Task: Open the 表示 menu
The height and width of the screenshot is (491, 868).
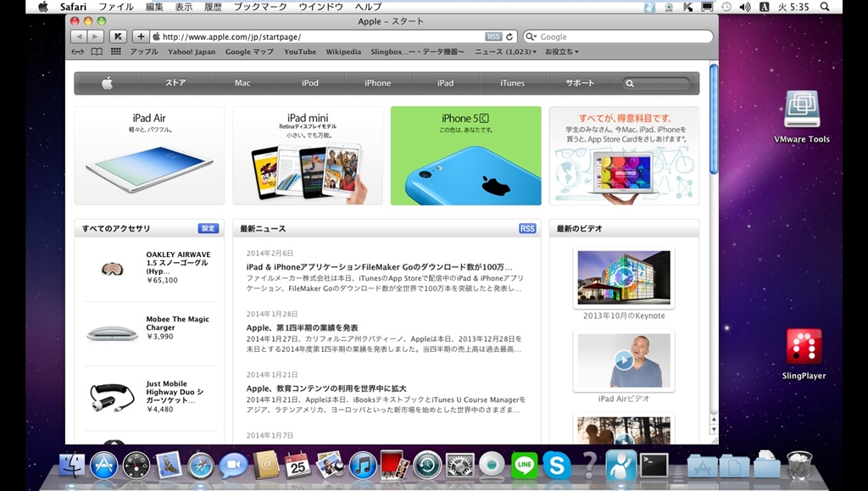Action: click(x=183, y=7)
